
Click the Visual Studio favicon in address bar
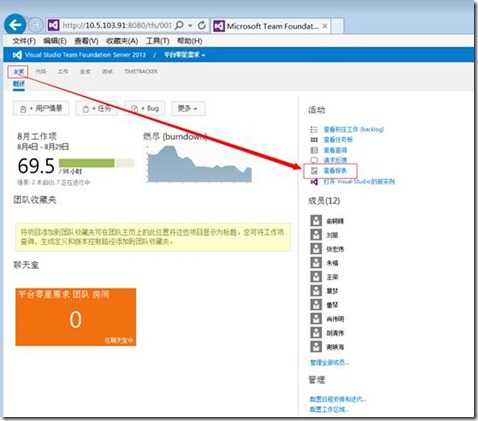pyautogui.click(x=54, y=25)
